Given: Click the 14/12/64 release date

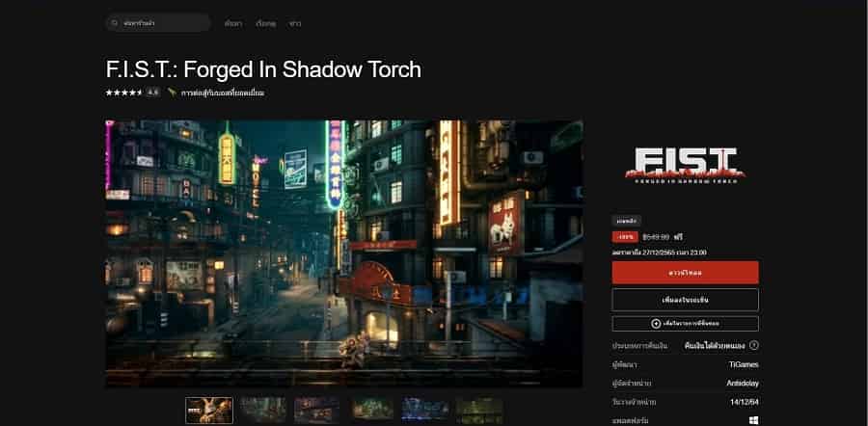Looking at the screenshot, I should (745, 402).
